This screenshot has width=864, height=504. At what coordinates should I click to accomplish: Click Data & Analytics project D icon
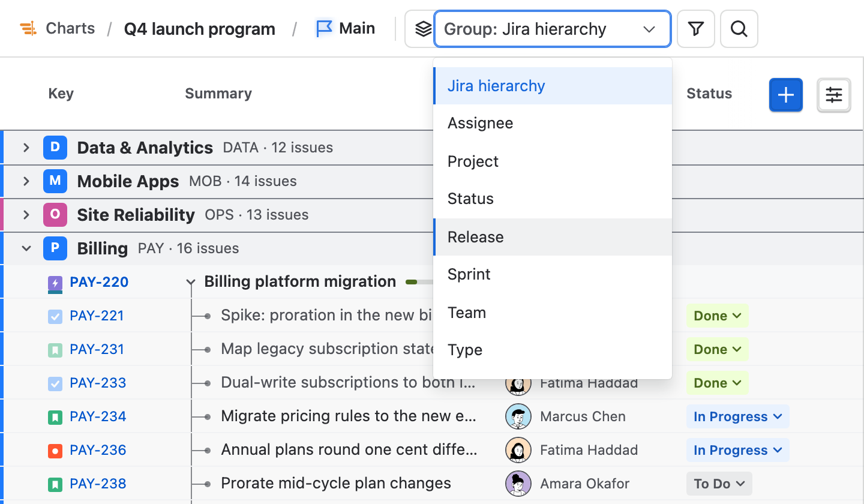pyautogui.click(x=55, y=148)
